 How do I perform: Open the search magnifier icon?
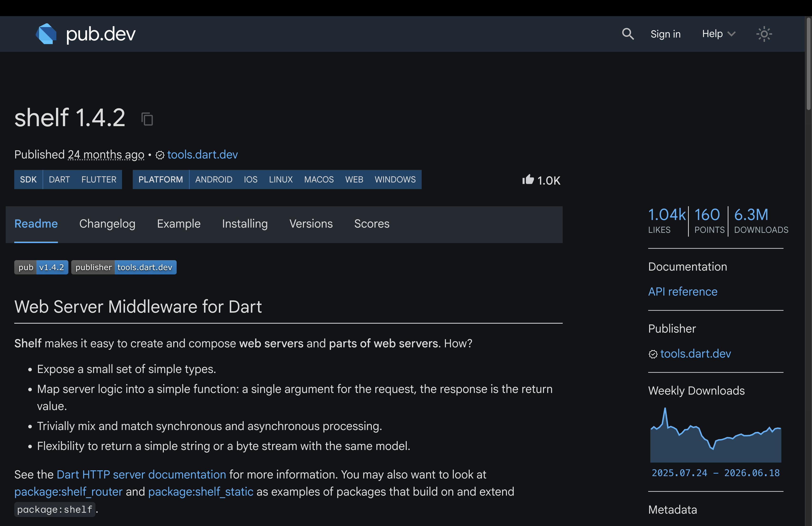coord(628,34)
